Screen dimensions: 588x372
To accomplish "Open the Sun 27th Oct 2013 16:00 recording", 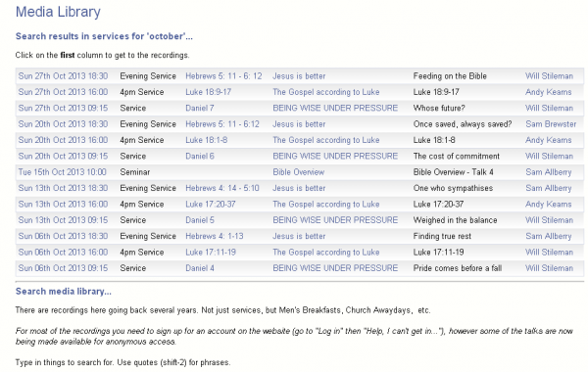I will point(63,92).
